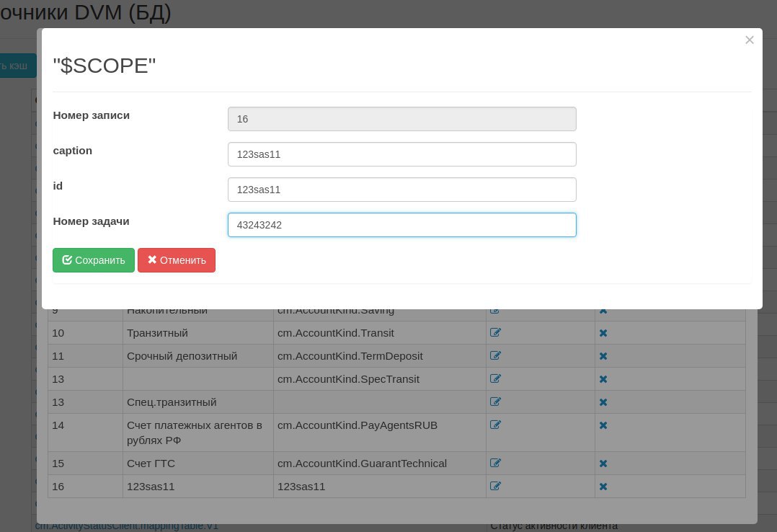Delete the Спец.транзитный row
Viewport: 777px width, 532px height.
pos(603,402)
